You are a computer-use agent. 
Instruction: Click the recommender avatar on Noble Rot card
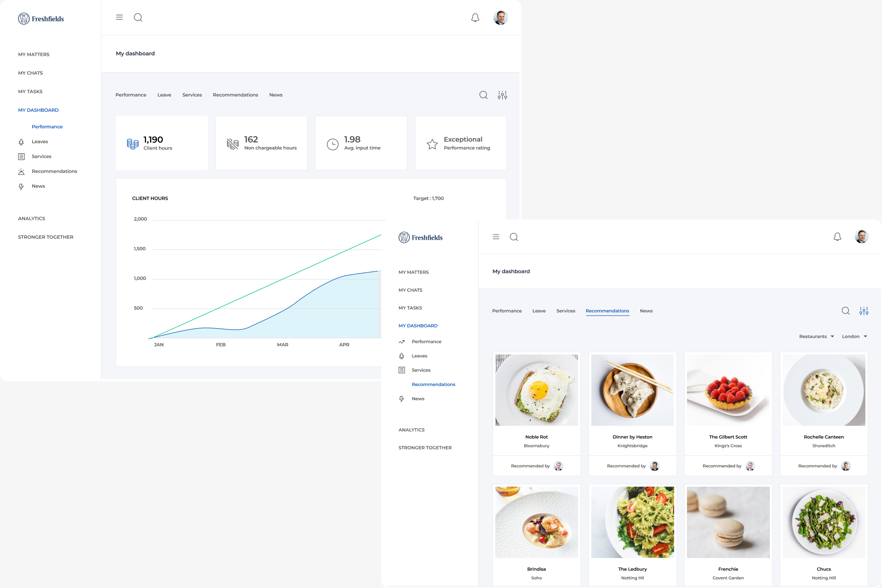pos(558,466)
